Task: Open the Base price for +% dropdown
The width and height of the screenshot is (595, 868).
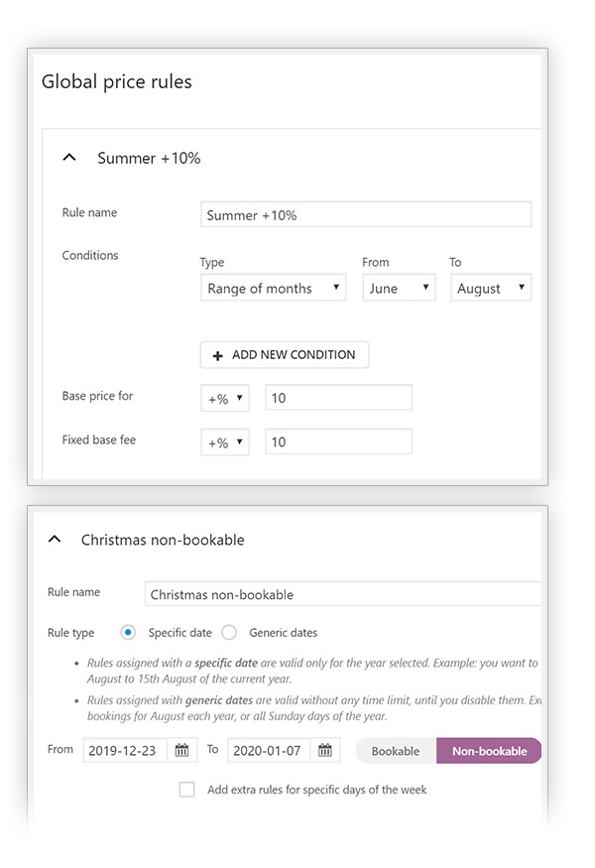Action: coord(225,398)
